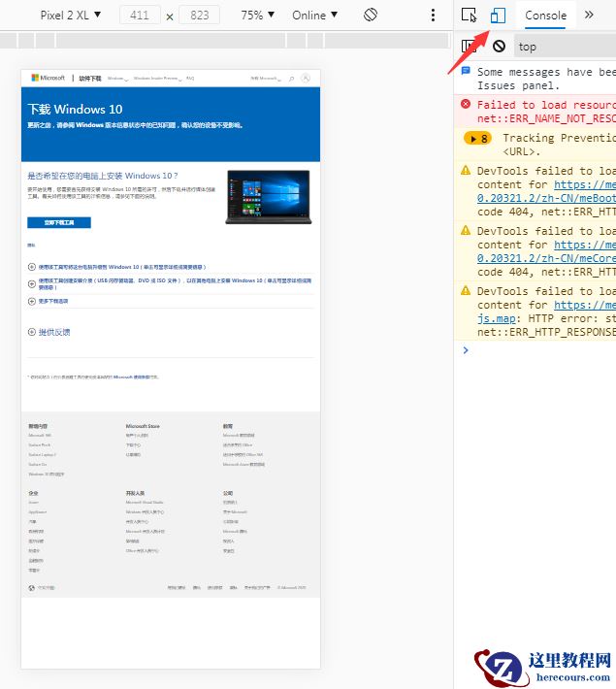The width and height of the screenshot is (616, 689).
Task: Toggle the device emulation toolbar icon
Action: tap(498, 16)
